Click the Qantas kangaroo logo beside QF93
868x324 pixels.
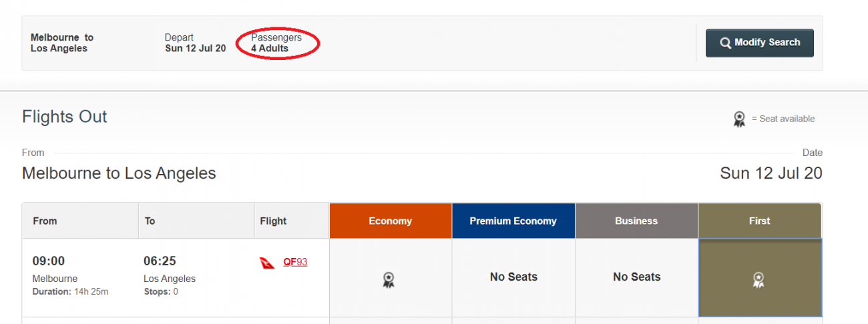coord(268,263)
